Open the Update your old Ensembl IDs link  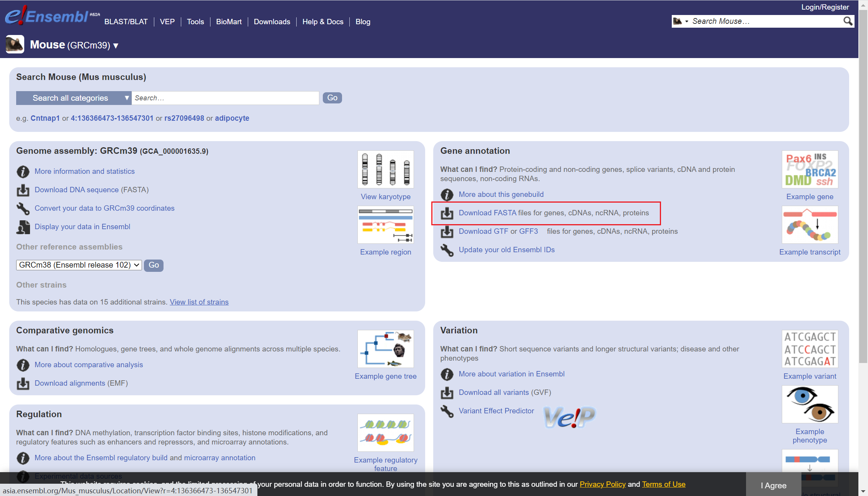[x=507, y=250]
